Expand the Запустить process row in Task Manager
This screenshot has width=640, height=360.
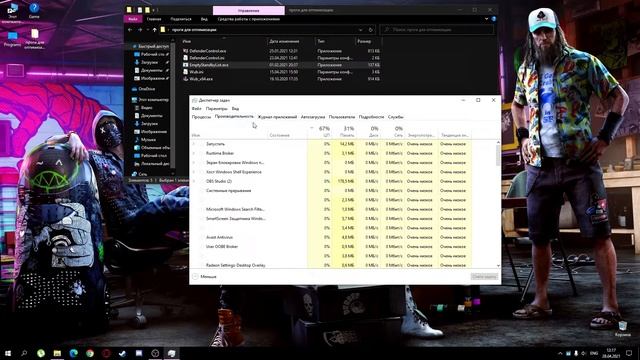(194, 144)
